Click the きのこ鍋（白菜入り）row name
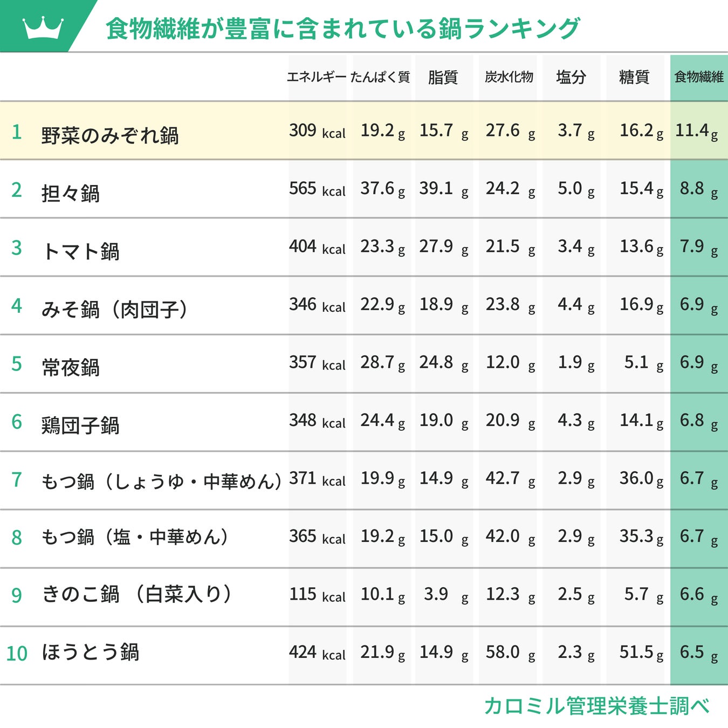728x728 pixels. (x=137, y=594)
